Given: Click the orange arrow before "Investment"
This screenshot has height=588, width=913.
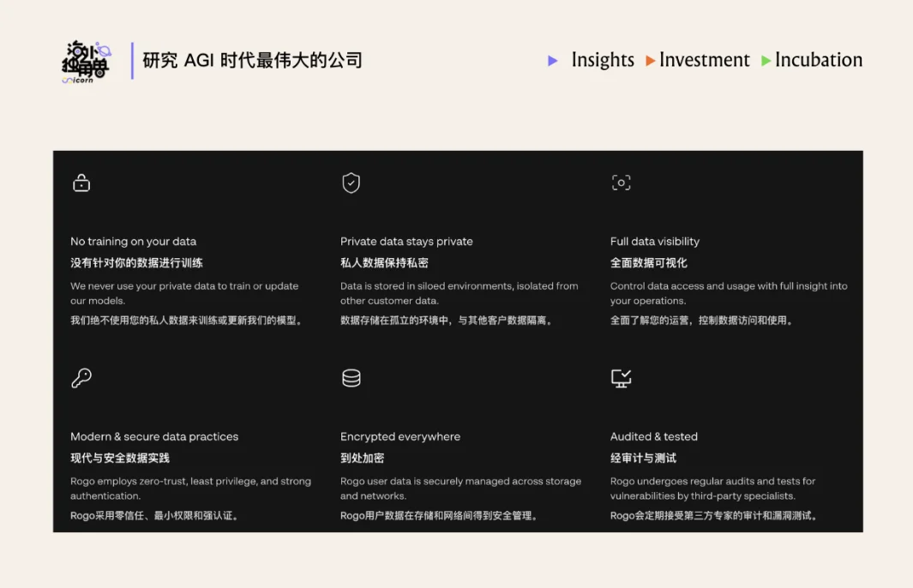Looking at the screenshot, I should (x=650, y=61).
